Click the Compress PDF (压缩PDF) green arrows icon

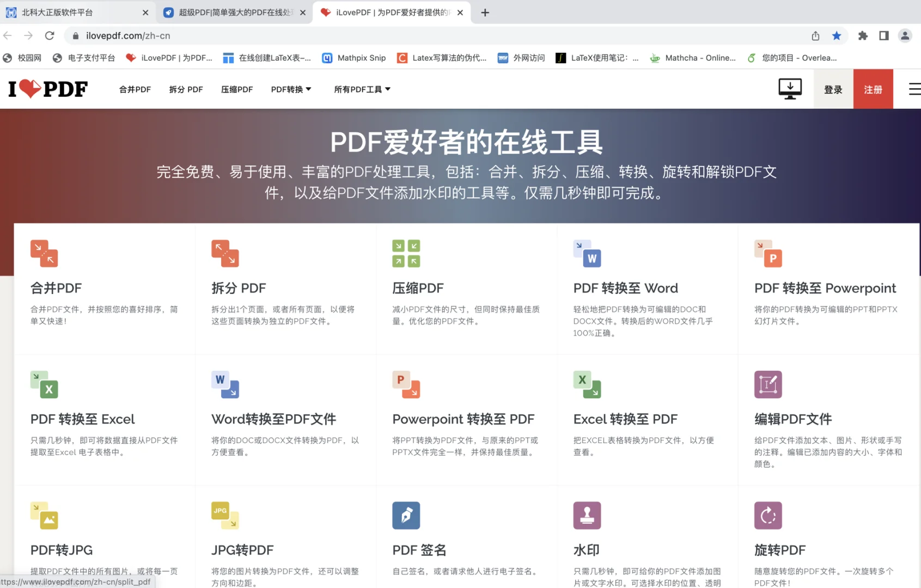pyautogui.click(x=406, y=253)
